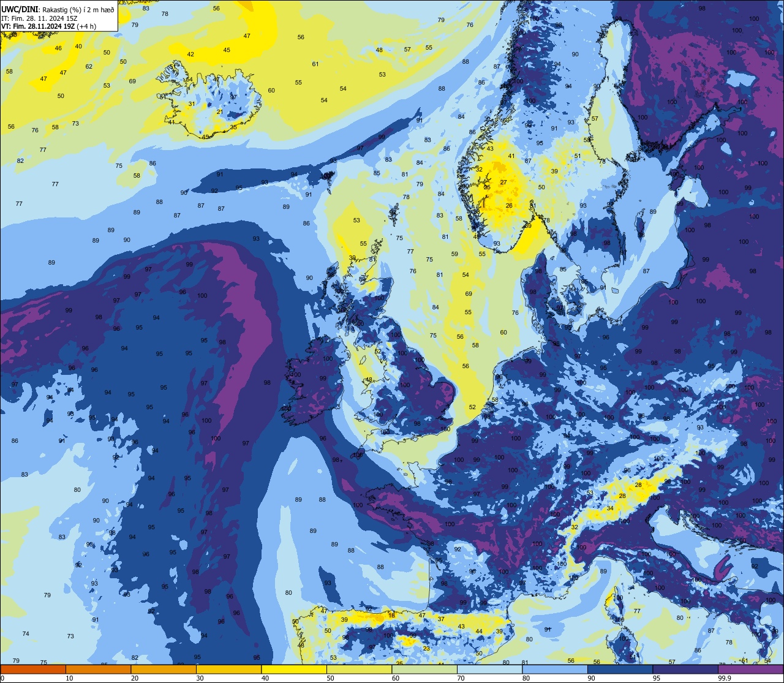The height and width of the screenshot is (683, 784).
Task: Click the 31 humidity value over Iceland
Action: (x=192, y=104)
